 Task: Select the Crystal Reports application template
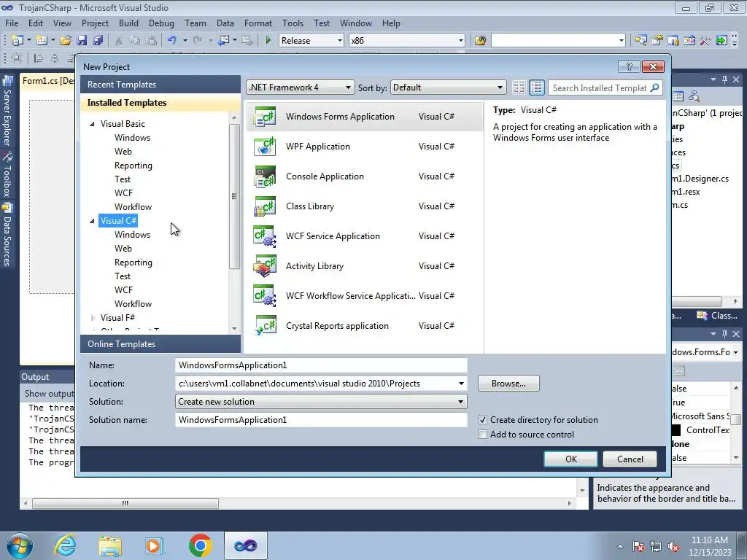[365, 326]
